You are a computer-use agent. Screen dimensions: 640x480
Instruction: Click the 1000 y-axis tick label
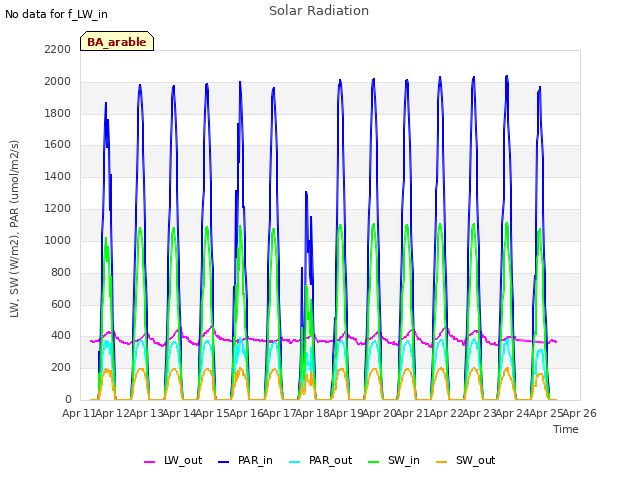pos(58,240)
